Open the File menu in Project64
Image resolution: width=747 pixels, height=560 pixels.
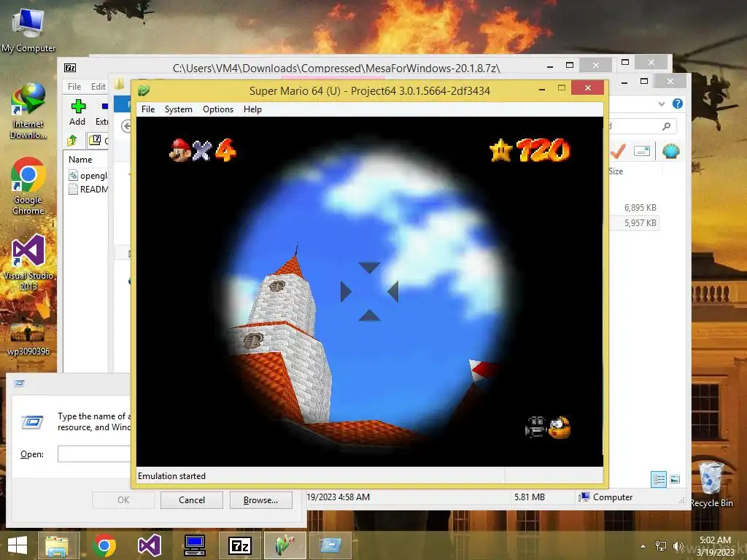[147, 109]
